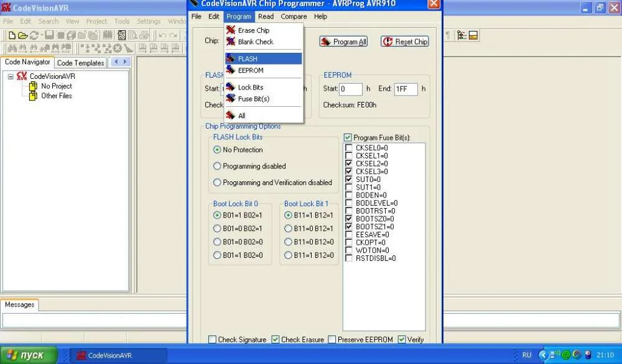Click the network tray icon with sound waves
The width and height of the screenshot is (622, 364).
[555, 355]
